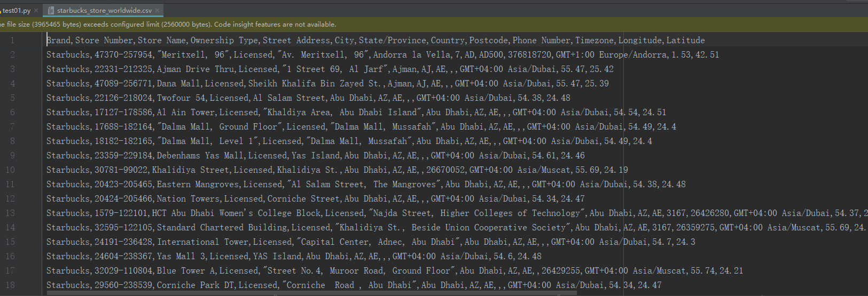Viewport: 868px width, 296px height.
Task: Click the 'Eastern Mangroves' store name
Action: 198,185
